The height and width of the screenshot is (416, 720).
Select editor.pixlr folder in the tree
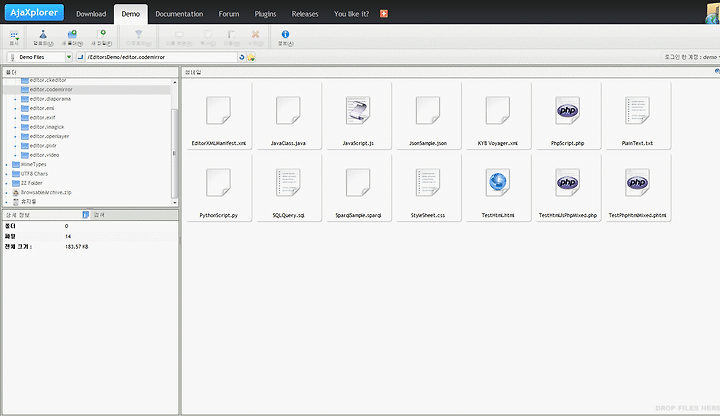(x=43, y=146)
